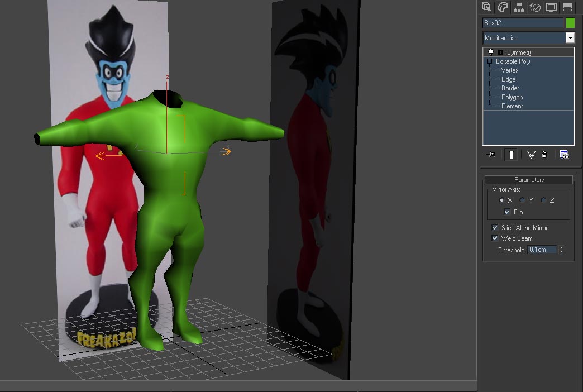Select the Element sub-object level
The width and height of the screenshot is (583, 392).
(x=512, y=106)
